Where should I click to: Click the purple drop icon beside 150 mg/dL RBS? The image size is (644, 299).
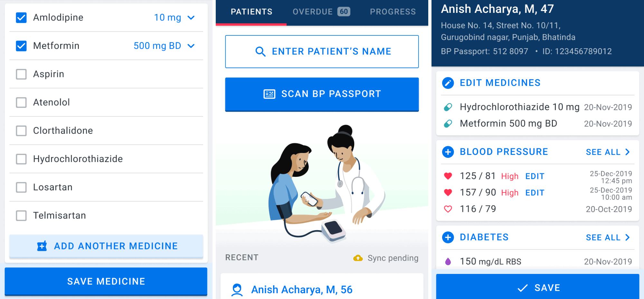449,261
